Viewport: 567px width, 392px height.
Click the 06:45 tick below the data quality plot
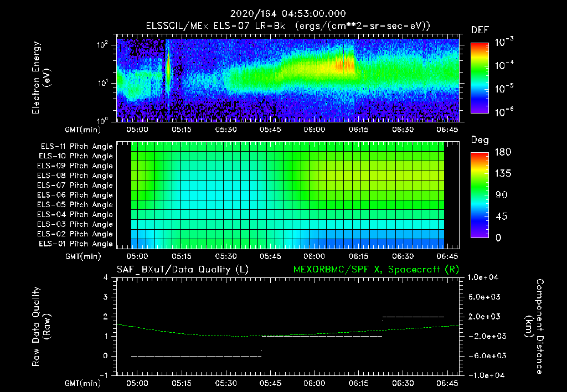coord(447,383)
